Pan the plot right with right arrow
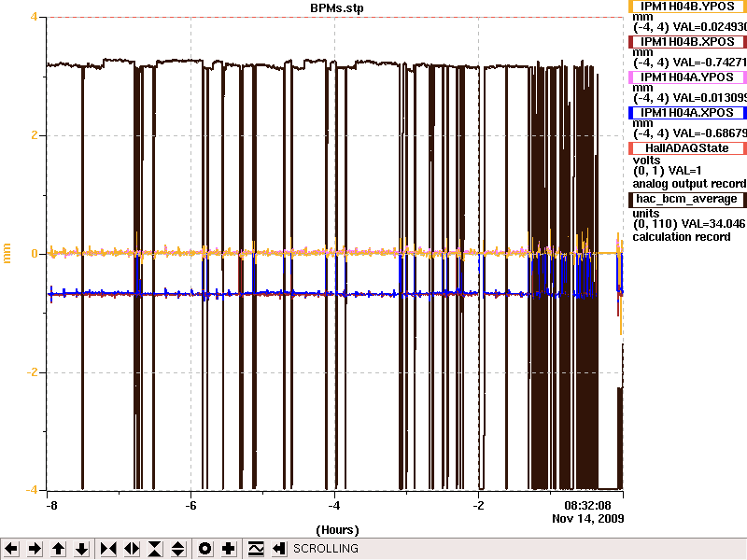The width and height of the screenshot is (747, 560). point(35,549)
